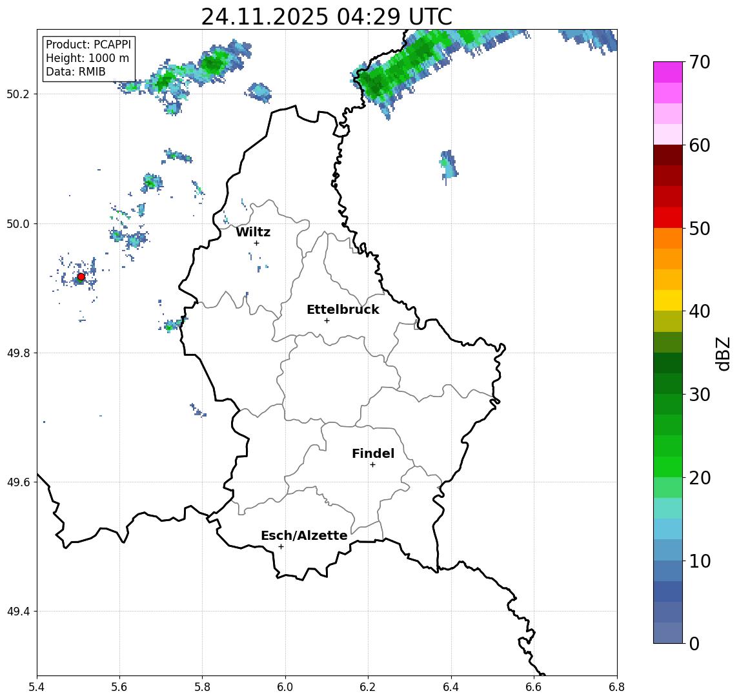The height and width of the screenshot is (700, 739).
Task: Click the Esch/Alzette label
Action: tap(304, 535)
